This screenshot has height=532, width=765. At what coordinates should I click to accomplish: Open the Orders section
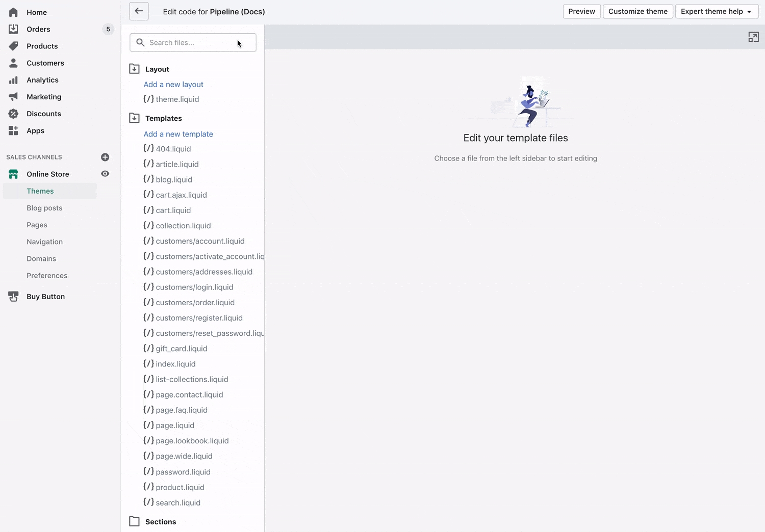pyautogui.click(x=38, y=29)
